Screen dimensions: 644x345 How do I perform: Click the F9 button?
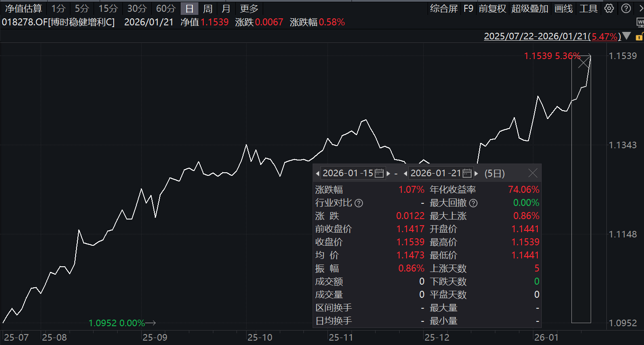point(468,8)
